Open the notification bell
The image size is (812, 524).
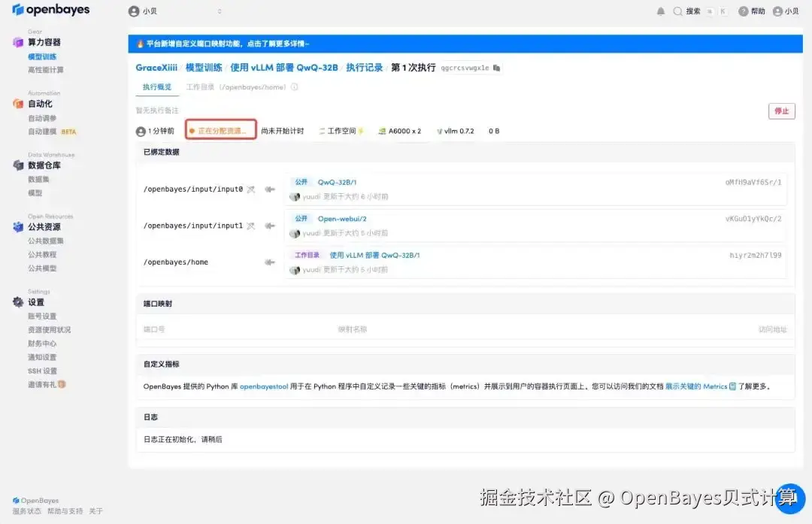661,11
